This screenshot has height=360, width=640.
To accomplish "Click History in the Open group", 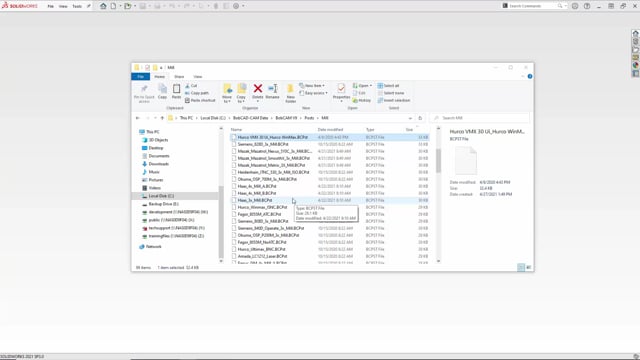I will [362, 100].
